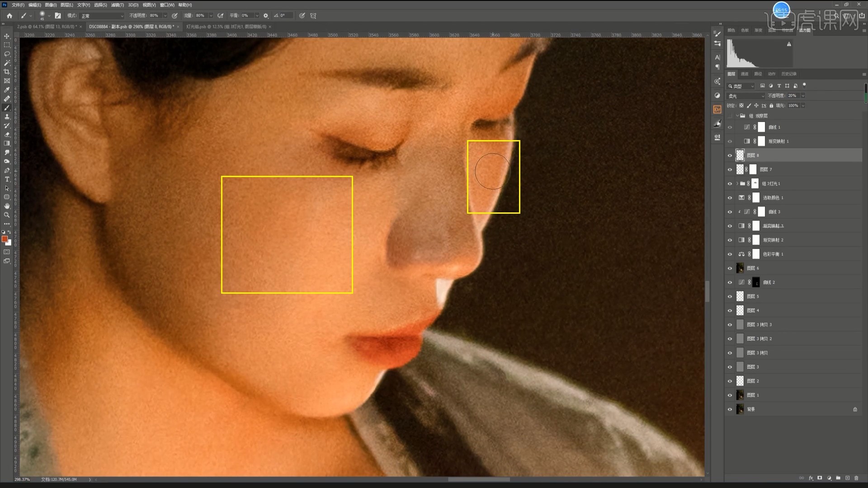Select the Clone Stamp tool
Viewport: 868px width, 488px height.
[x=7, y=117]
